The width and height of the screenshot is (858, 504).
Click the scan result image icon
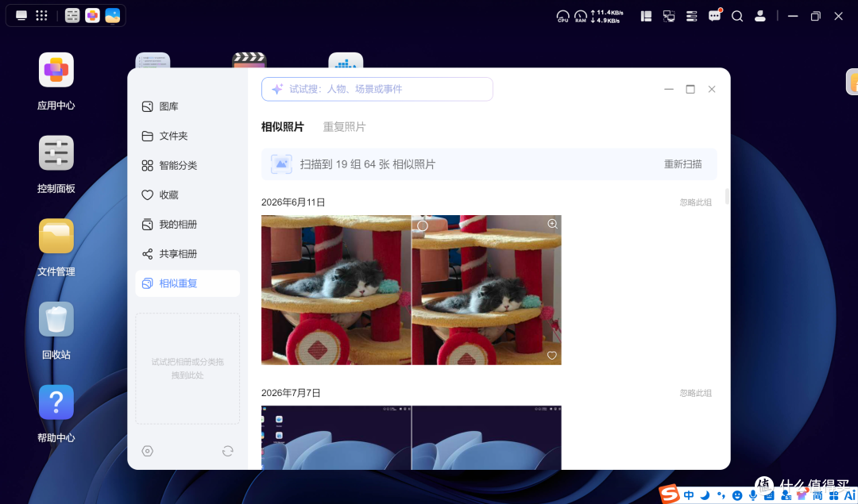pyautogui.click(x=281, y=164)
